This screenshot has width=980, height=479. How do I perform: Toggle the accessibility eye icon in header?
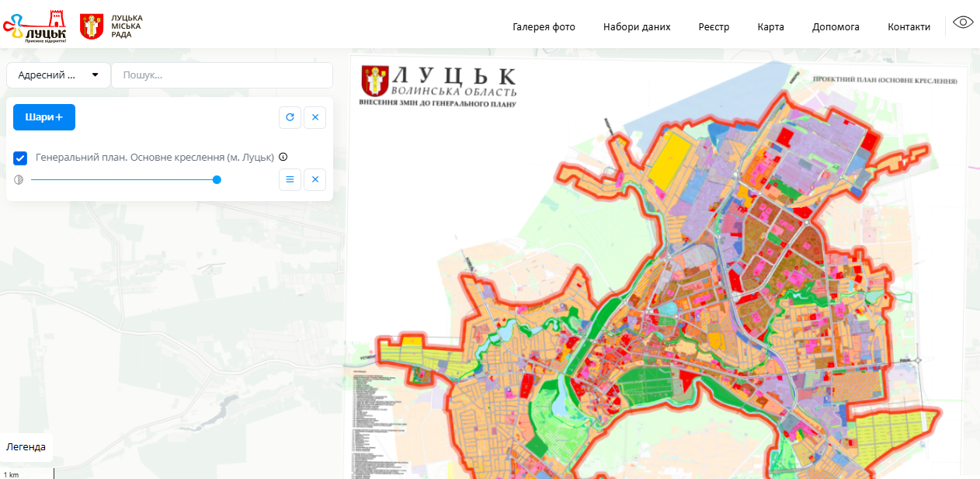[x=963, y=23]
